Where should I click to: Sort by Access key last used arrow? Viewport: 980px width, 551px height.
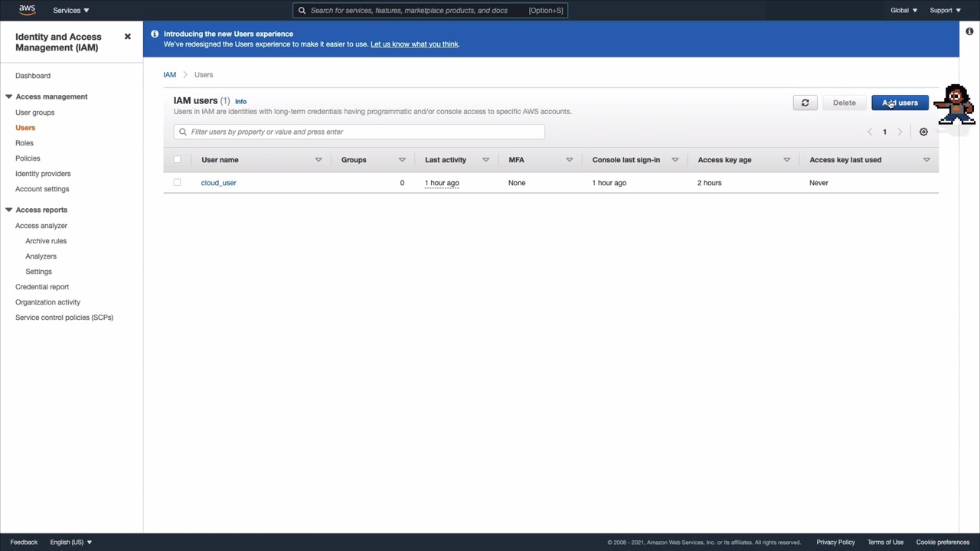pyautogui.click(x=926, y=160)
